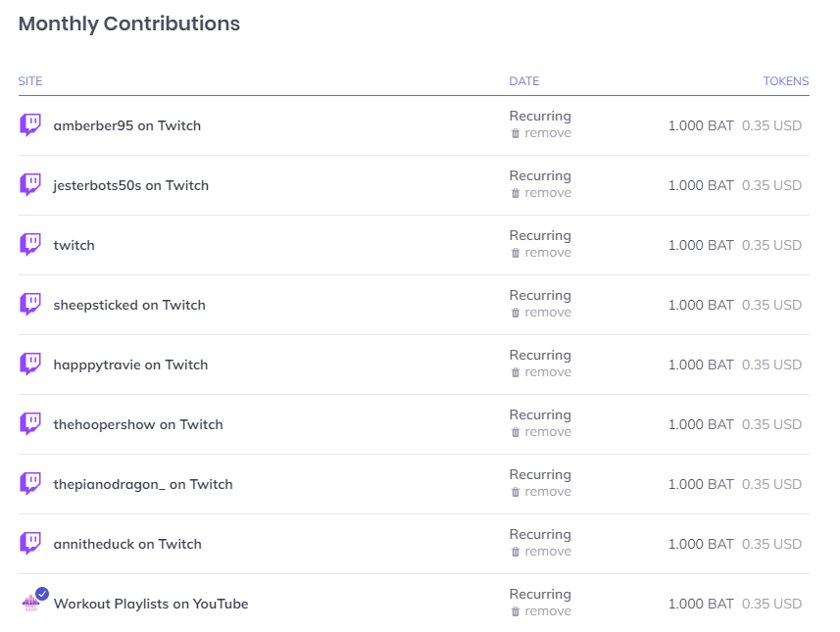
Task: Select the 0.35 USD value for Workout Playlists
Action: click(771, 604)
